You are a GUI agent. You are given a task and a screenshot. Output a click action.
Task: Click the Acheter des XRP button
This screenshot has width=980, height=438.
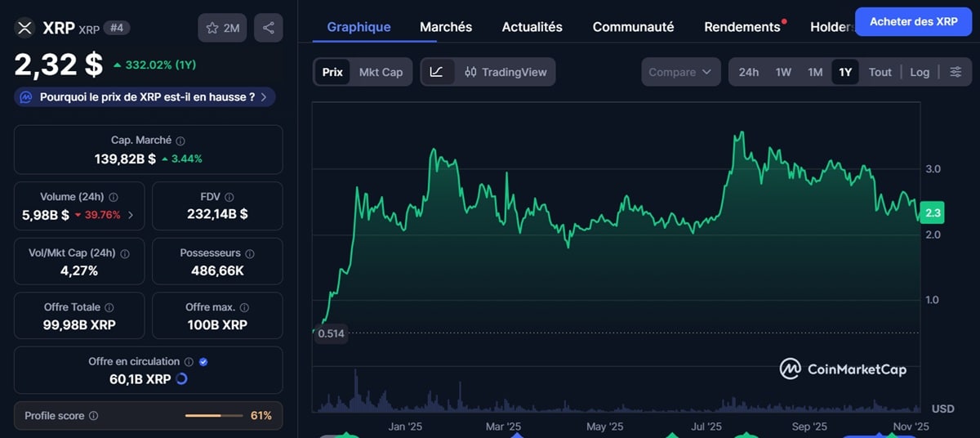click(x=914, y=21)
